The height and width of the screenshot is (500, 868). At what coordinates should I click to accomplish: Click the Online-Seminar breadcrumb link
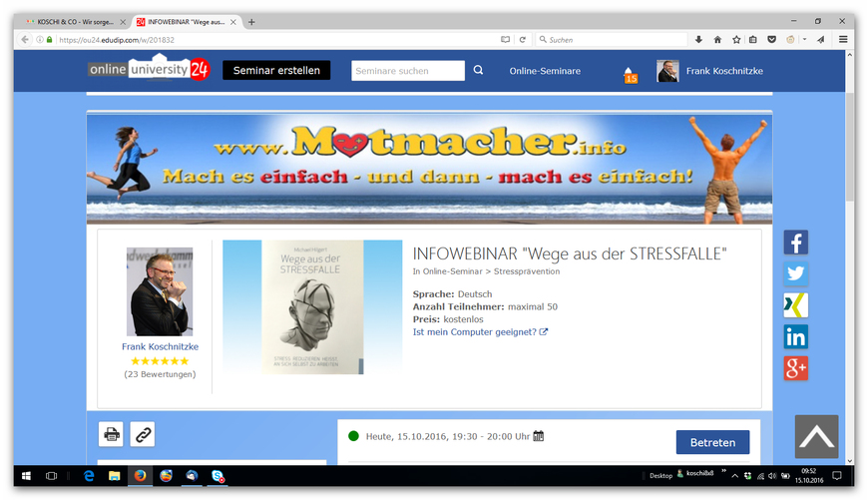tap(452, 271)
